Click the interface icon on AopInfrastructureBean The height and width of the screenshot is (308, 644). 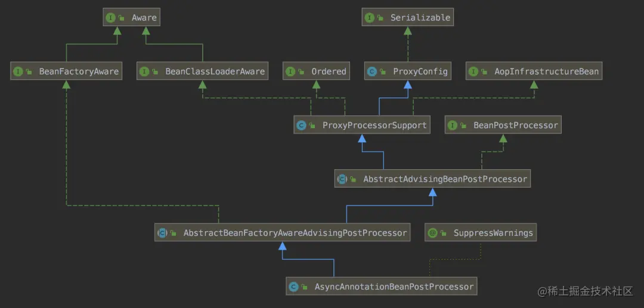pos(473,71)
